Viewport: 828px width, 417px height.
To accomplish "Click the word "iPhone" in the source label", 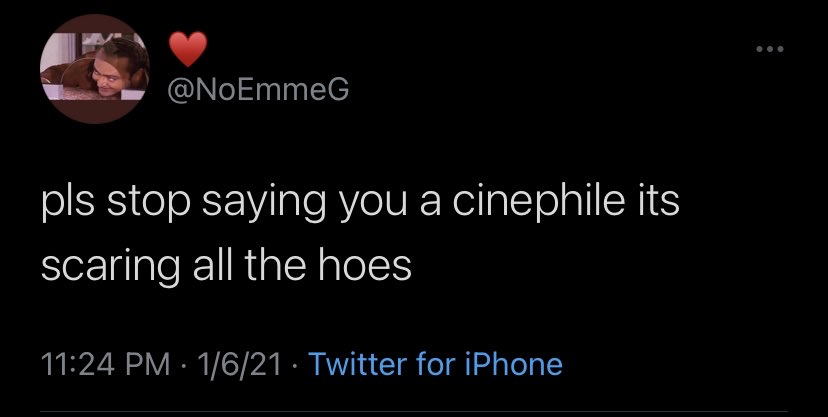I will 516,363.
